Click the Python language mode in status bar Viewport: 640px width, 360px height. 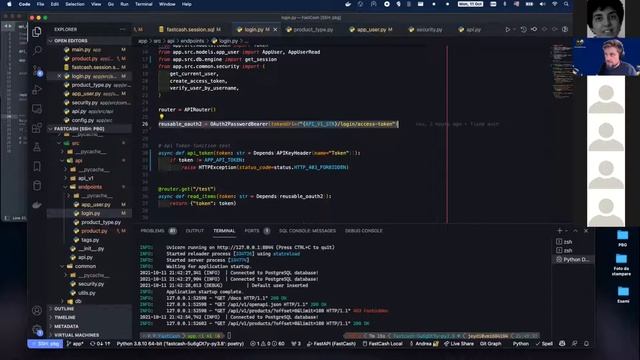[520, 344]
